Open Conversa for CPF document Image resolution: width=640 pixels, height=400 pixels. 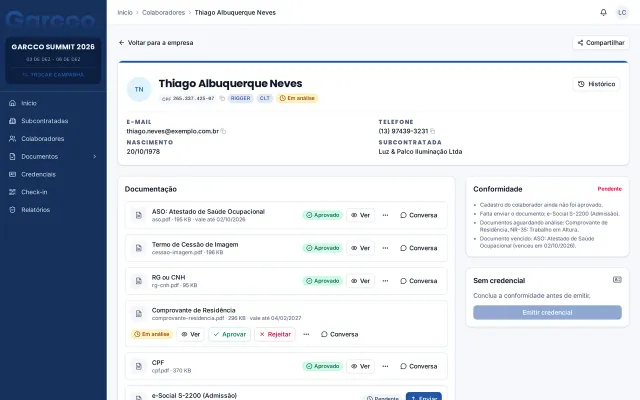pyautogui.click(x=419, y=366)
